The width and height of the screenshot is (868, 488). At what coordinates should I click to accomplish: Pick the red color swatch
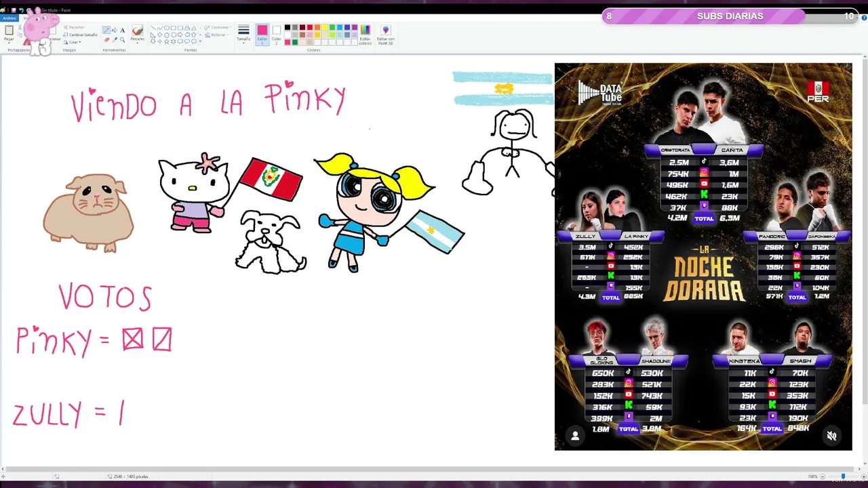pos(310,27)
